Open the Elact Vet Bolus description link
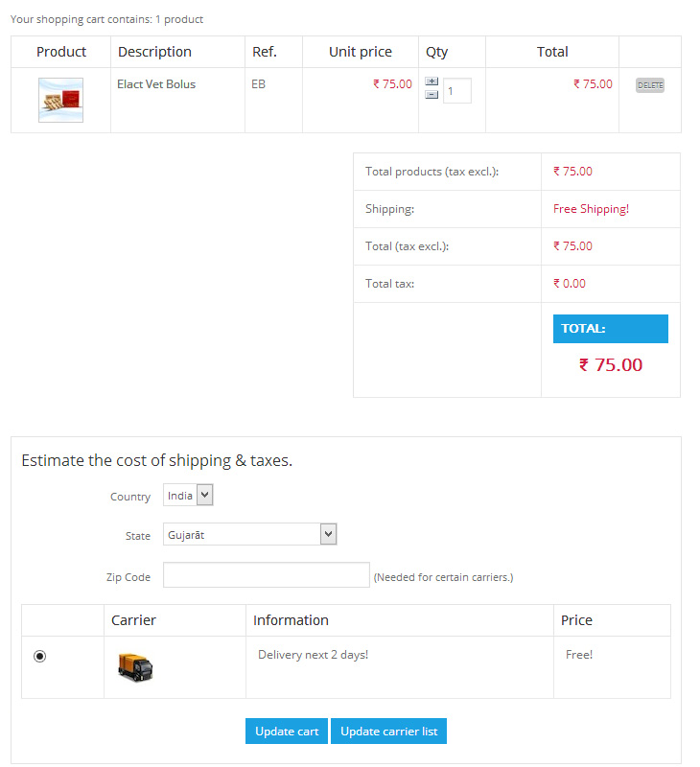 pos(156,84)
